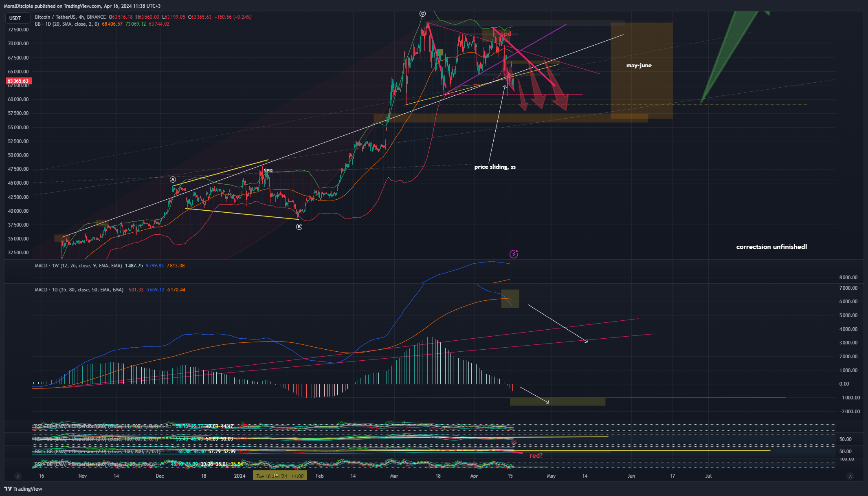Click the 'Nov' time axis label
Image resolution: width=868 pixels, height=496 pixels.
pos(83,476)
